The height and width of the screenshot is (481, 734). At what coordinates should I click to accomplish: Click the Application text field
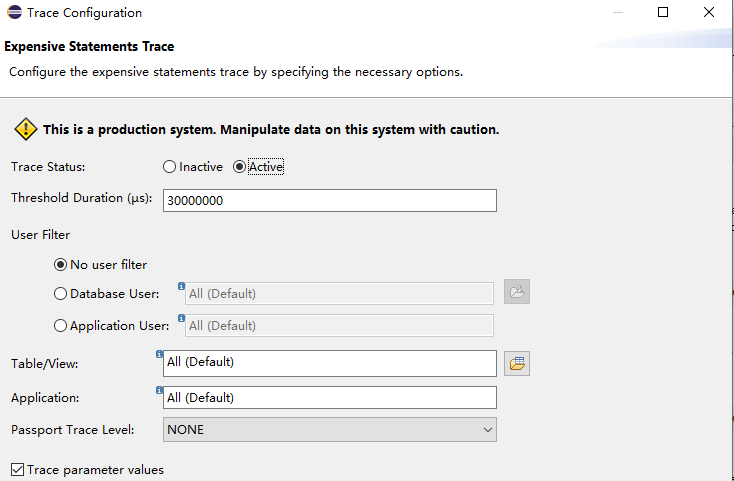pyautogui.click(x=329, y=398)
